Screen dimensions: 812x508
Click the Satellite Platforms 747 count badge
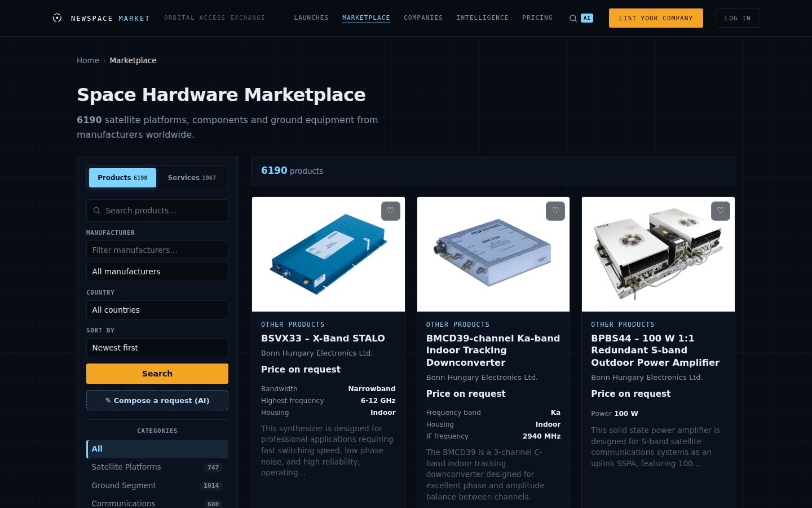coord(213,467)
